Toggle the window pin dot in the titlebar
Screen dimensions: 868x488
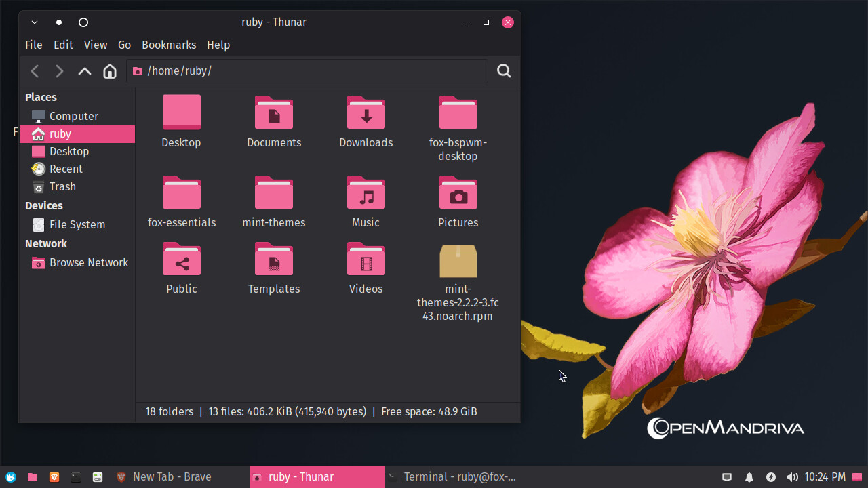59,22
